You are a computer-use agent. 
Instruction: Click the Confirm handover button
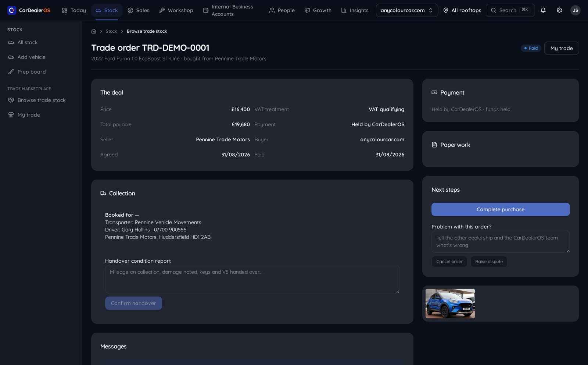coord(133,303)
